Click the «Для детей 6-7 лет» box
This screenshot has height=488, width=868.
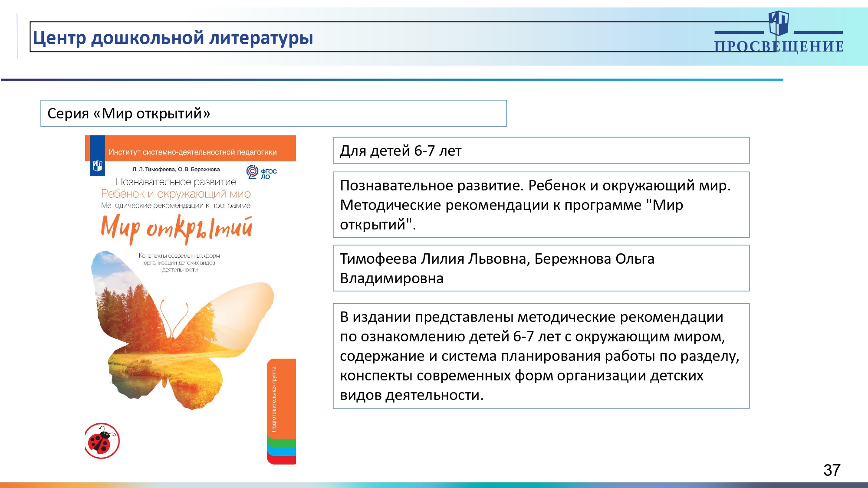tap(541, 151)
